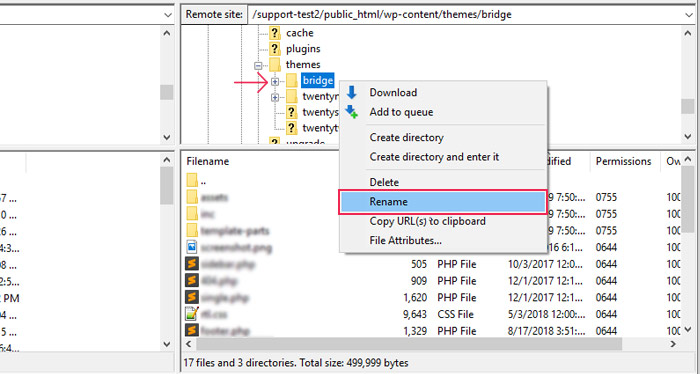The width and height of the screenshot is (700, 374).
Task: Click left arrow on file list horizontal scrollbar
Action: pyautogui.click(x=189, y=344)
